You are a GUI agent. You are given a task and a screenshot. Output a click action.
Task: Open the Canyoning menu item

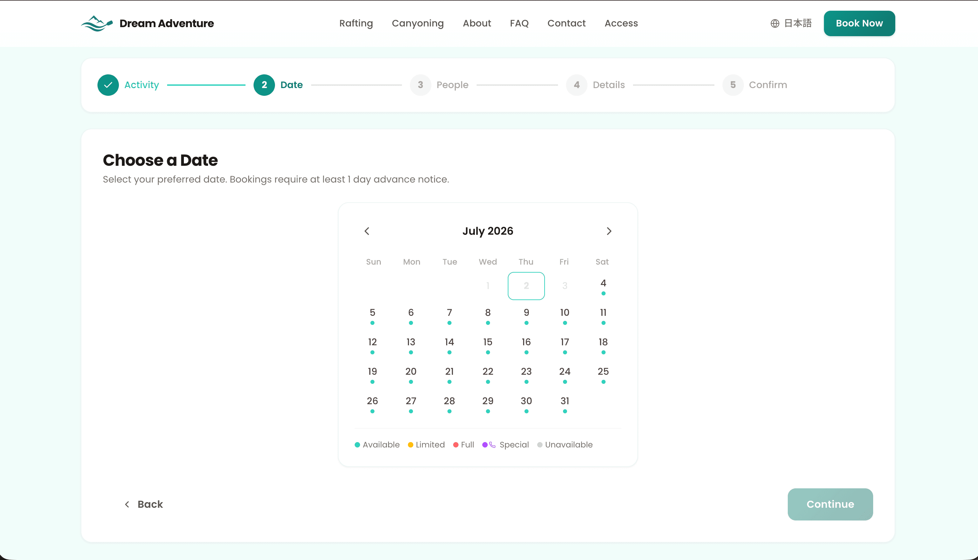(418, 23)
